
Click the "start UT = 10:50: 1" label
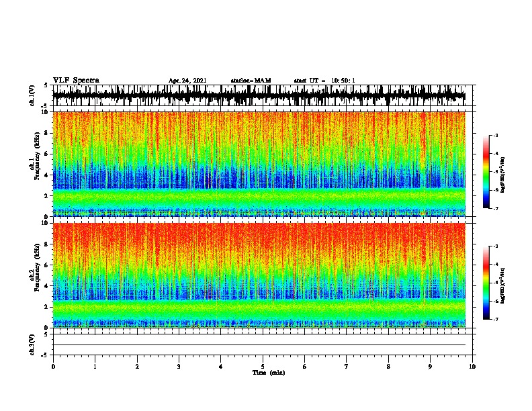pos(324,81)
